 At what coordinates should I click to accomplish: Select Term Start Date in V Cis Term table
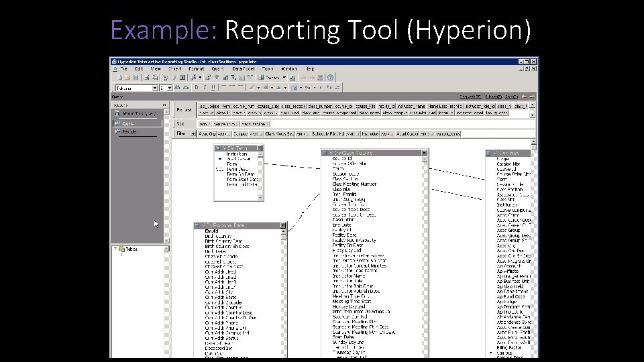click(242, 179)
